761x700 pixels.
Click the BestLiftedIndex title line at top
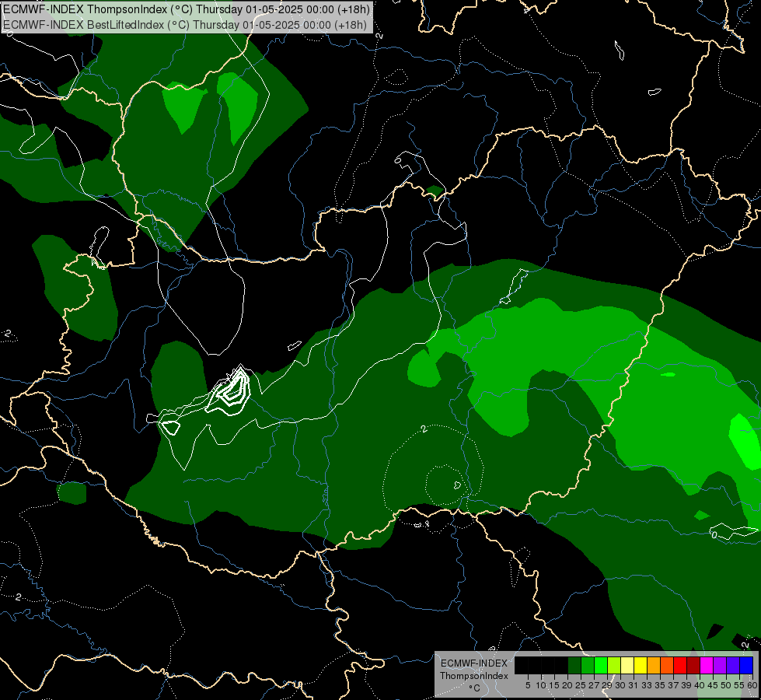coord(185,25)
